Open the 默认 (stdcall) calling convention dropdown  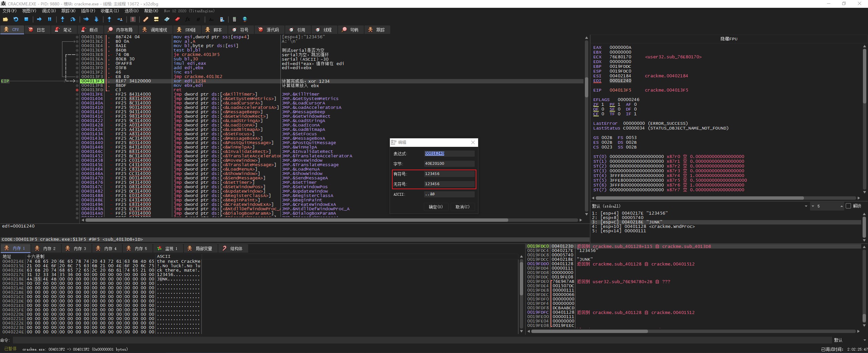tap(806, 206)
